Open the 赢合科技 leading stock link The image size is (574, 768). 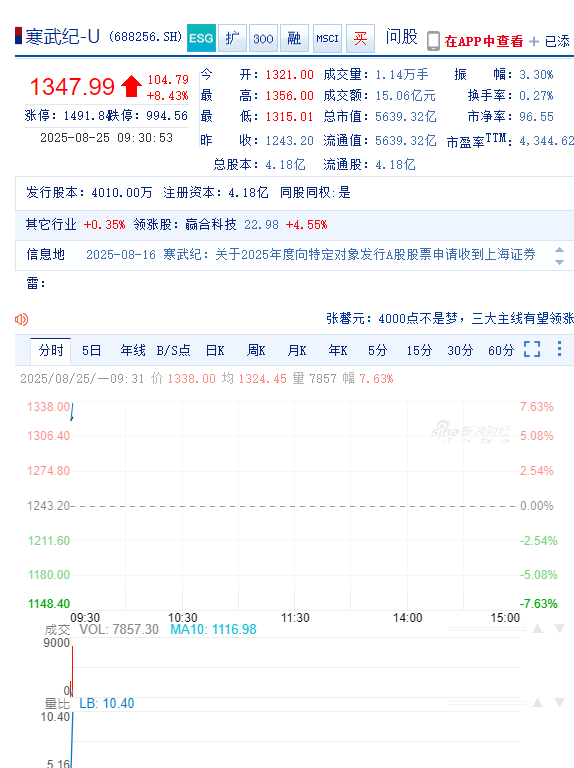click(211, 225)
